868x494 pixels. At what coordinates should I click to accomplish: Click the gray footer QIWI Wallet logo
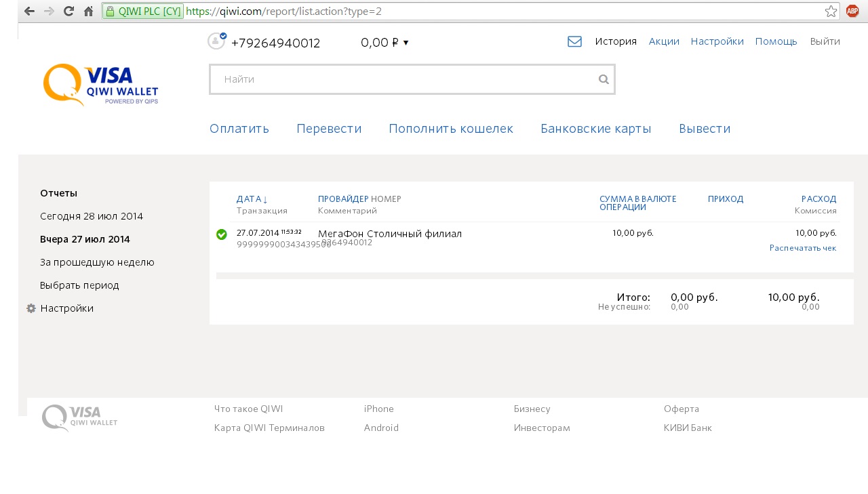pyautogui.click(x=79, y=418)
